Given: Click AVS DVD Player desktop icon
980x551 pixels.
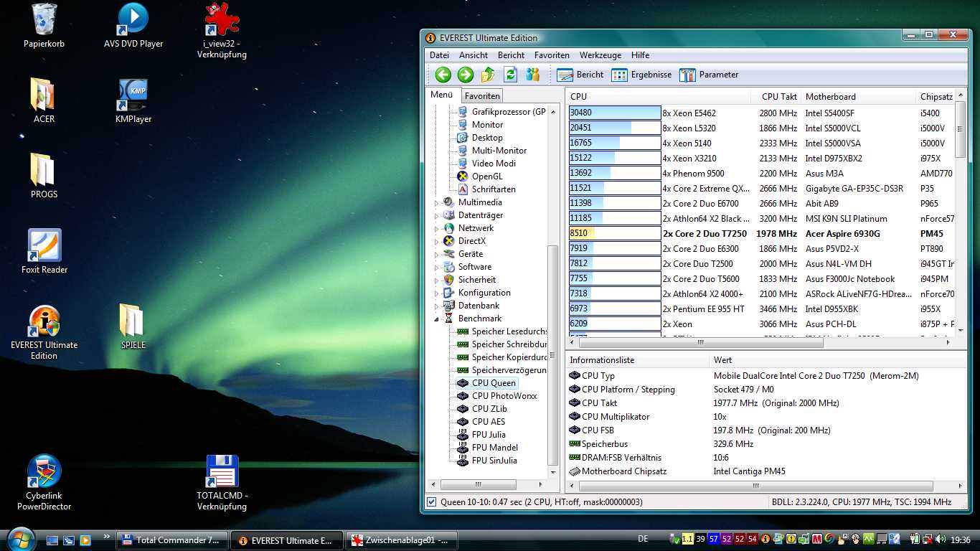Looking at the screenshot, I should click(133, 26).
